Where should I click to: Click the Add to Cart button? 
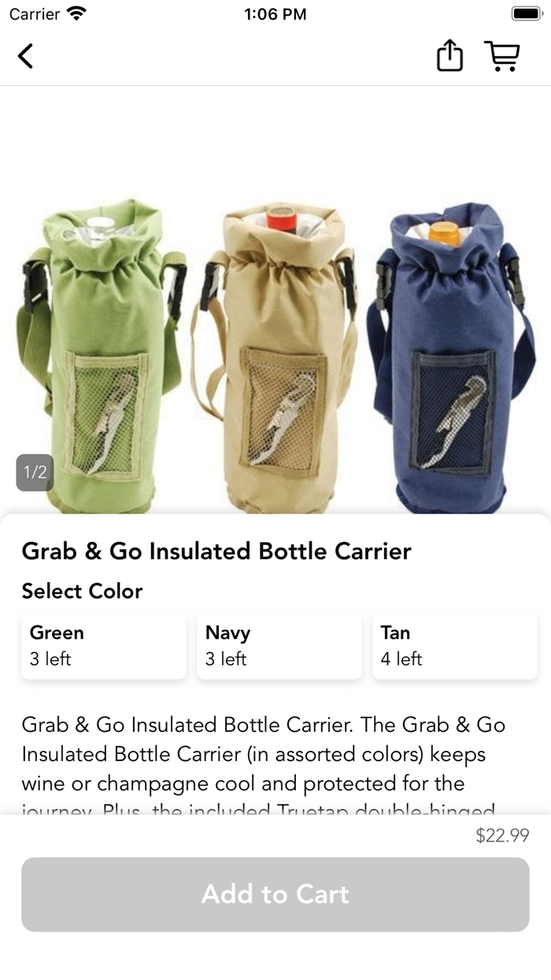[275, 894]
